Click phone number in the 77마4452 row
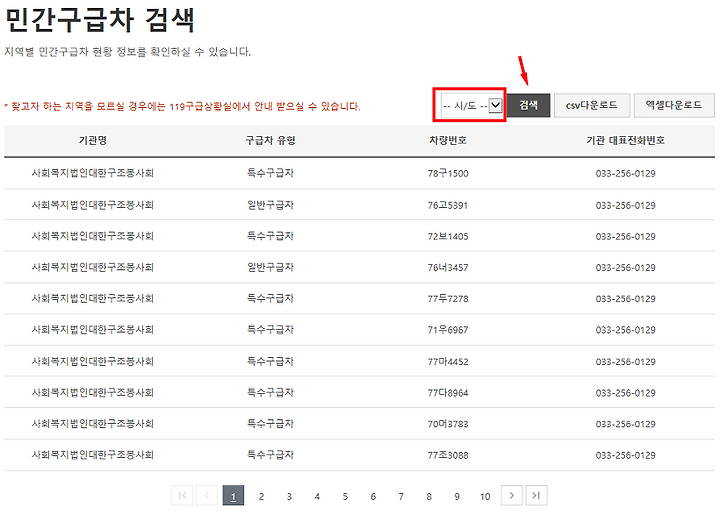720x515 pixels. 625,362
